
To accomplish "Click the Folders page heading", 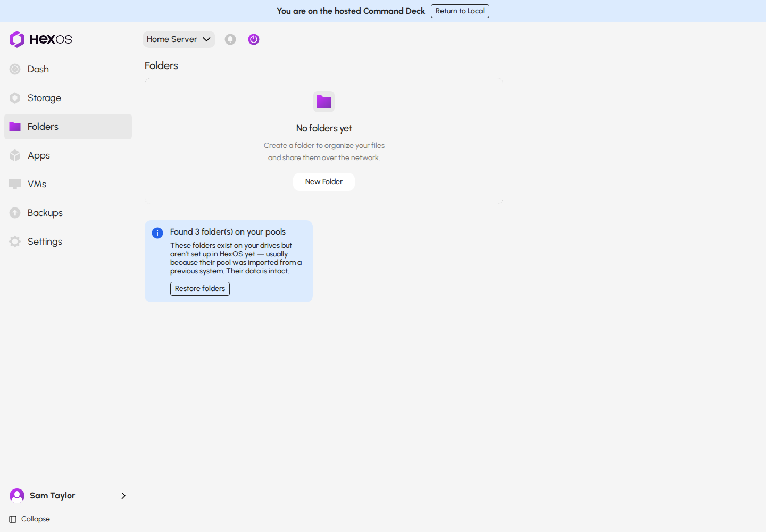I will [161, 65].
